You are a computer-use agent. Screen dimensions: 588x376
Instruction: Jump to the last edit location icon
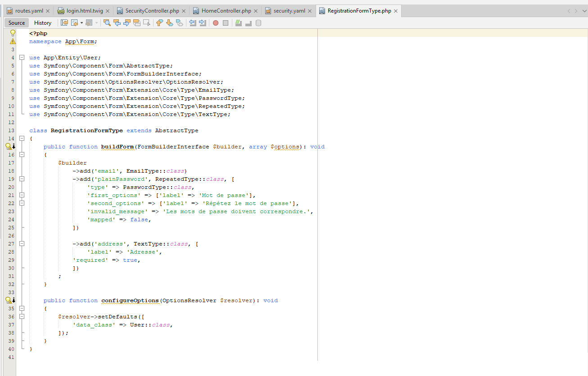pyautogui.click(x=64, y=23)
